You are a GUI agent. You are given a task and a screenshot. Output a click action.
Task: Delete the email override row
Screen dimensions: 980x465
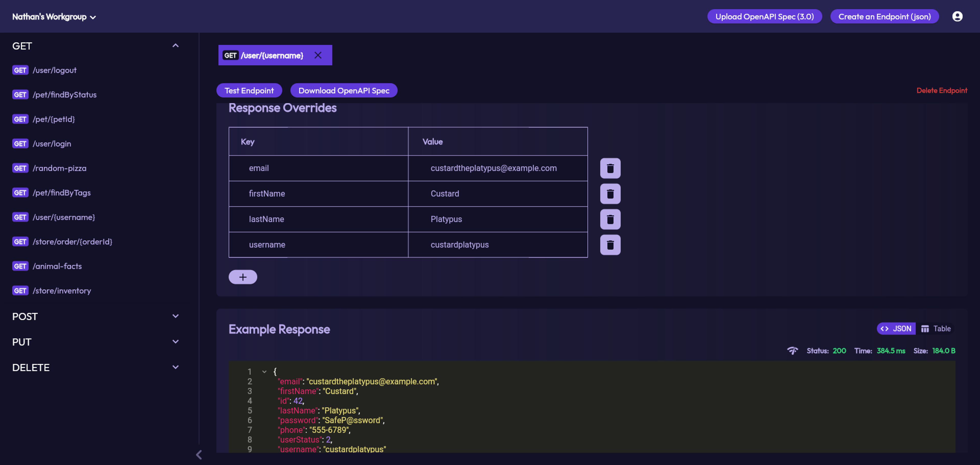click(x=610, y=168)
